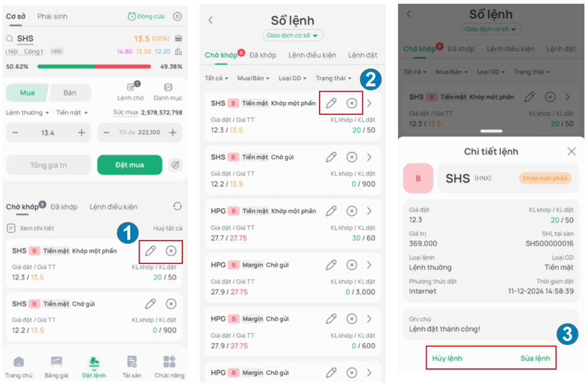This screenshot has height=383, width=588.
Task: Click the Đặt mua button
Action: pos(130,165)
